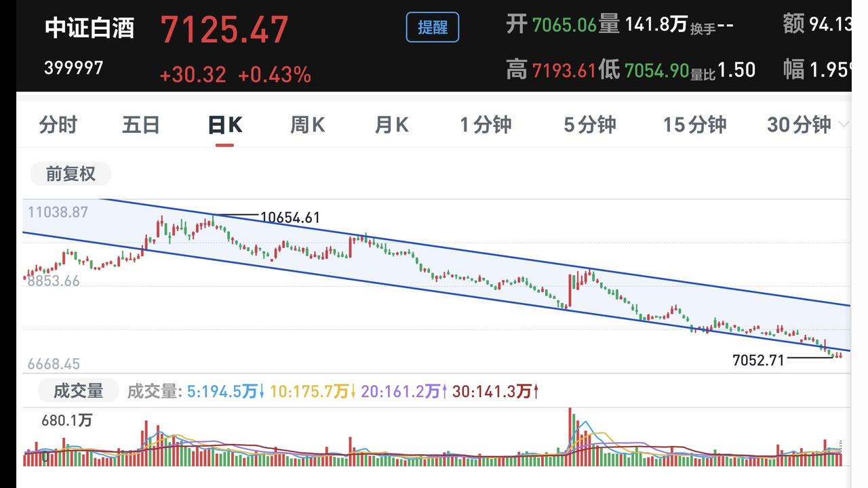The image size is (868, 488).
Task: Click the 7125.47 current price
Action: coord(224,29)
